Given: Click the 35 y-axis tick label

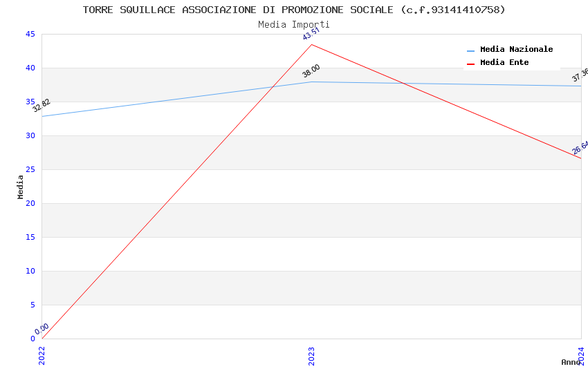Looking at the screenshot, I should 30,102.
